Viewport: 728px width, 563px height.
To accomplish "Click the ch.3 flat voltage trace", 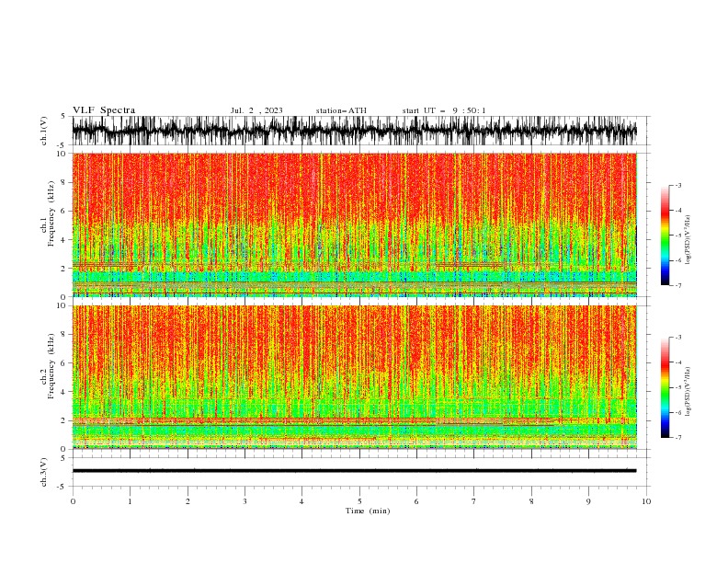I will 354,471.
